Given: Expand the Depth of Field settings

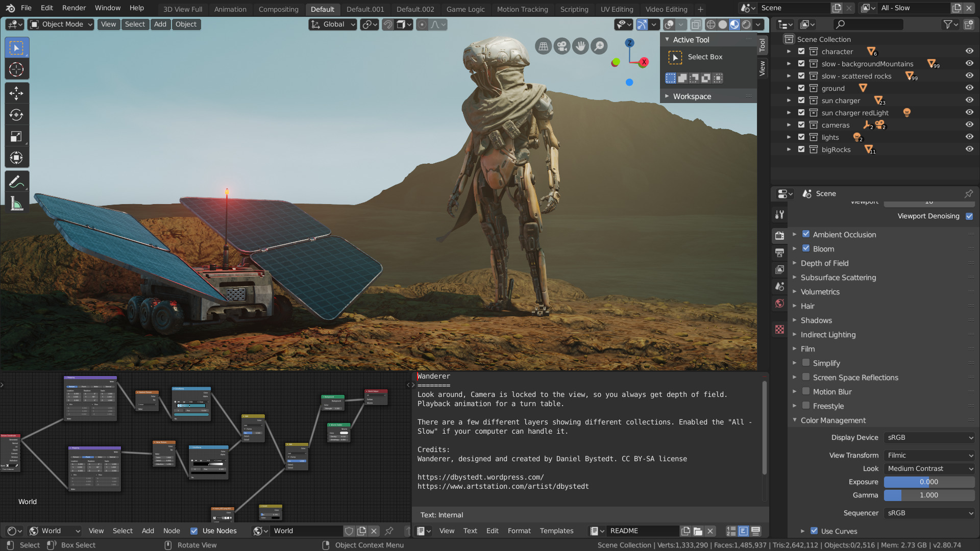Looking at the screenshot, I should (x=796, y=263).
